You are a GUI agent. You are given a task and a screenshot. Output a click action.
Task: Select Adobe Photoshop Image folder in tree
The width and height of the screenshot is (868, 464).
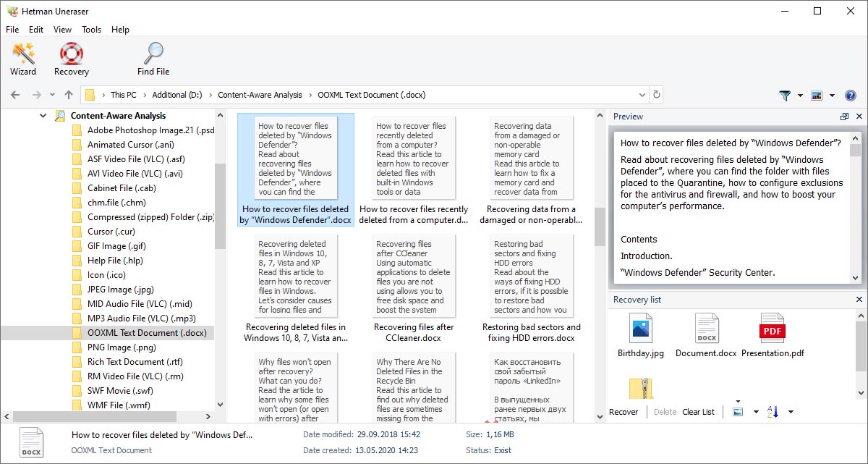(143, 130)
